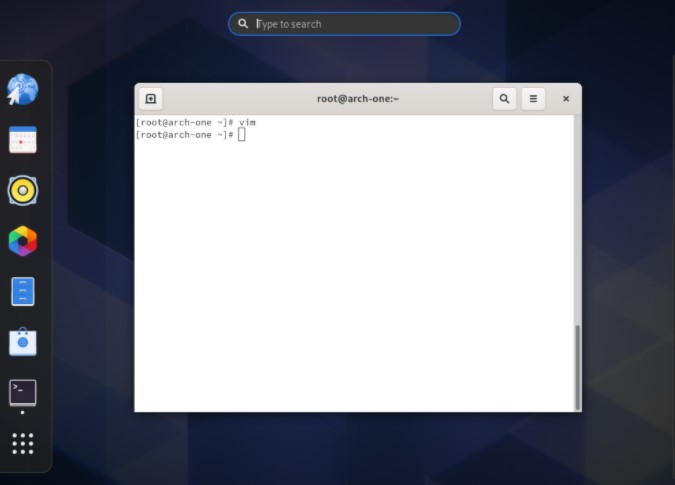Screen dimensions: 675x485
Task: Open the Files manager from the dock
Action: pos(23,291)
